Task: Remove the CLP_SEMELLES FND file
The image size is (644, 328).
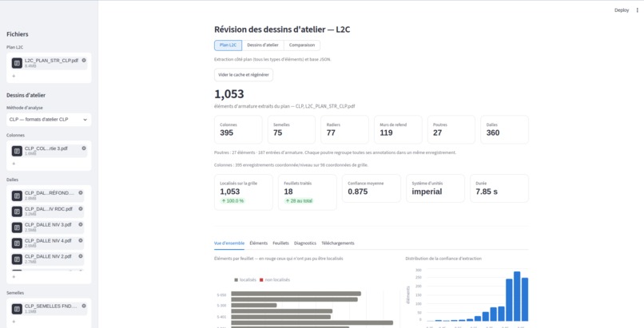Action: [84, 306]
